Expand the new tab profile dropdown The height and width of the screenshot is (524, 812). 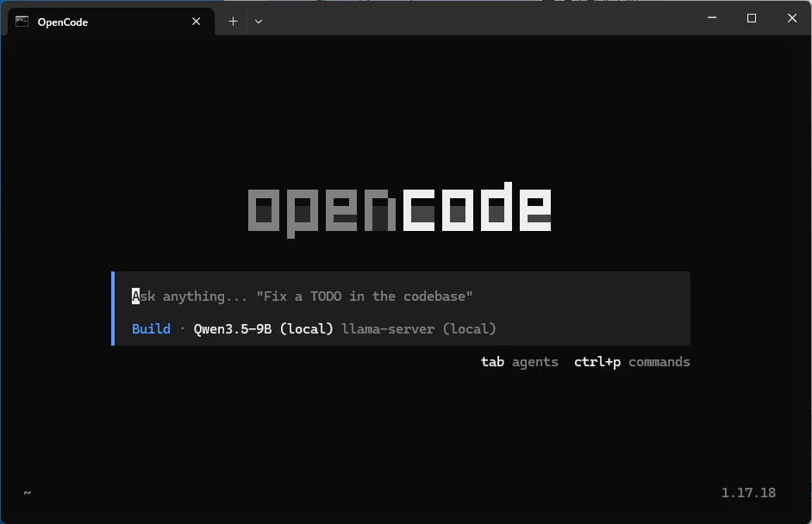click(259, 22)
